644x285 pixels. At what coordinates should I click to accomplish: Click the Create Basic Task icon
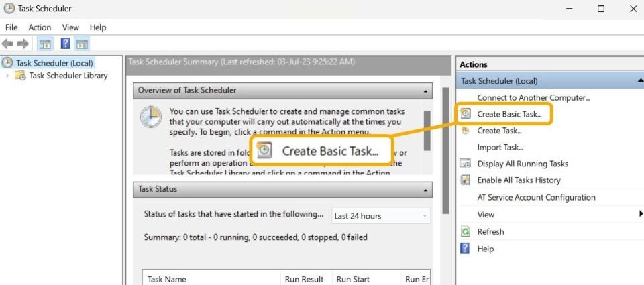(466, 114)
